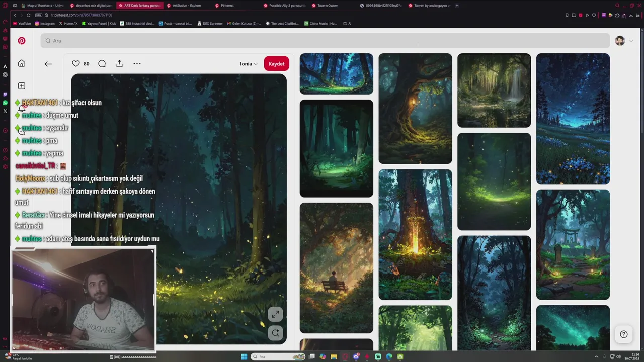Image resolution: width=644 pixels, height=362 pixels.
Task: Share the pin with the upload icon
Action: (x=119, y=63)
